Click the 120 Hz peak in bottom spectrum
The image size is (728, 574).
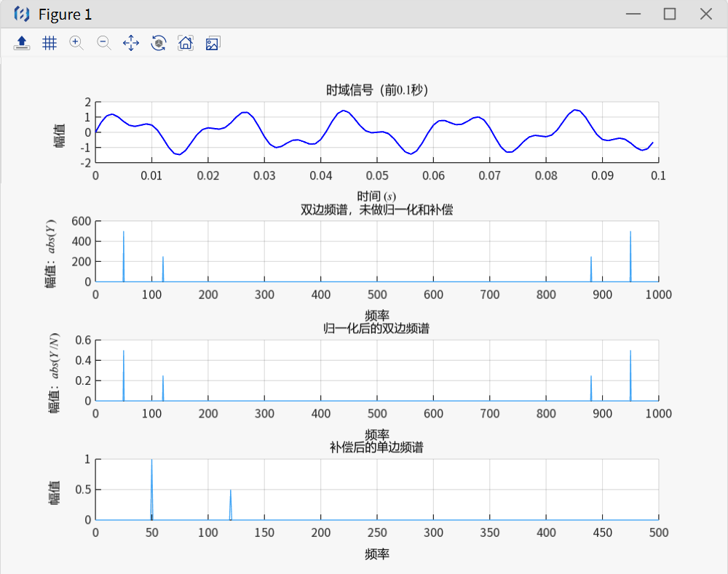[231, 504]
